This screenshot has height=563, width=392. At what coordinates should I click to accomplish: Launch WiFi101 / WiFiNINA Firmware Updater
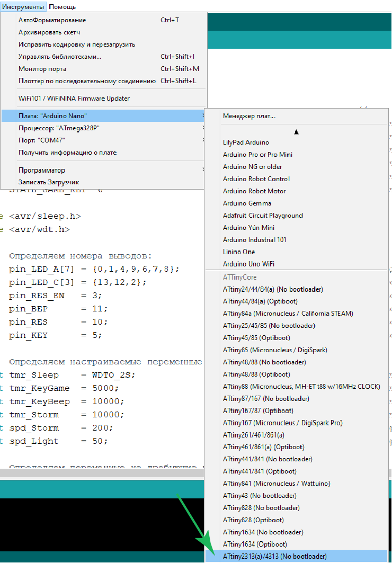pyautogui.click(x=104, y=99)
